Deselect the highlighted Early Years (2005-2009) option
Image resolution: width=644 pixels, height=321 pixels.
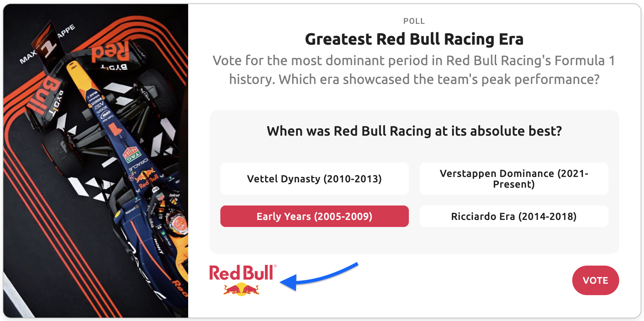[x=314, y=216]
